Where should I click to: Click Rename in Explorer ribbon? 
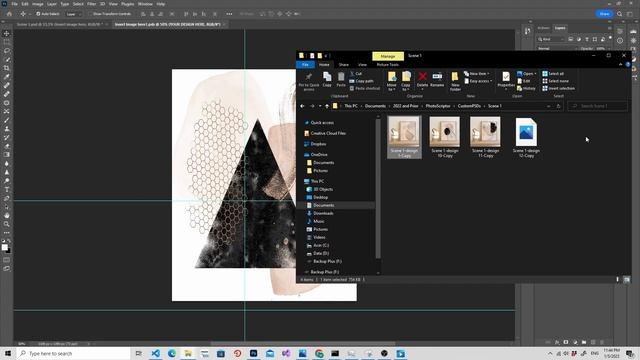437,80
